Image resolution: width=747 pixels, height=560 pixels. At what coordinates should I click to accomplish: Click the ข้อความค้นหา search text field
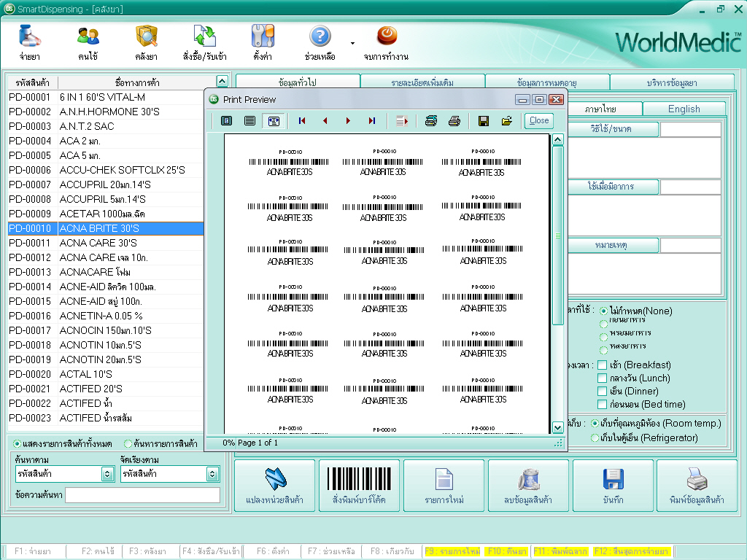coord(142,495)
